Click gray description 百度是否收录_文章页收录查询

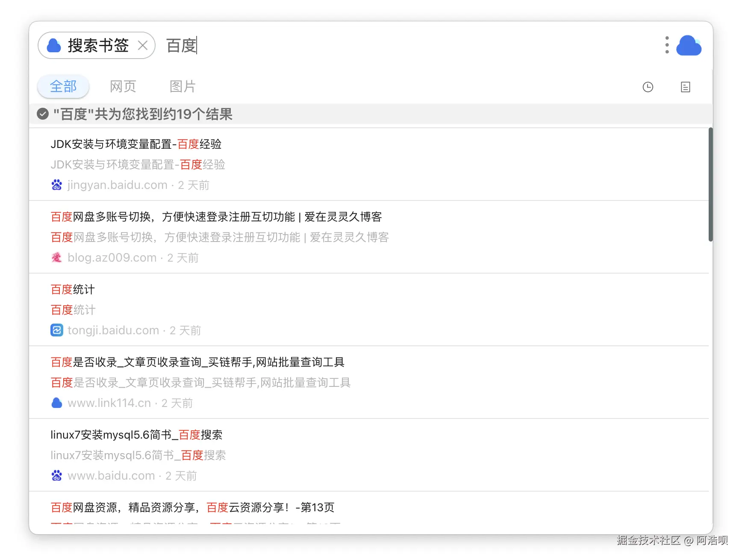(x=200, y=383)
